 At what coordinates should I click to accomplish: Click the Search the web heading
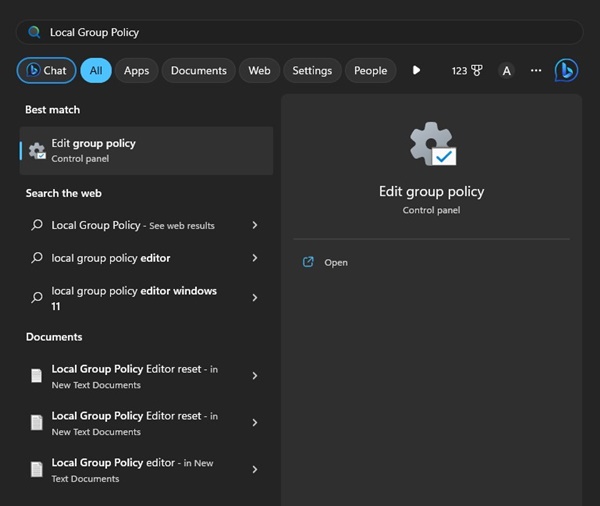tap(64, 193)
